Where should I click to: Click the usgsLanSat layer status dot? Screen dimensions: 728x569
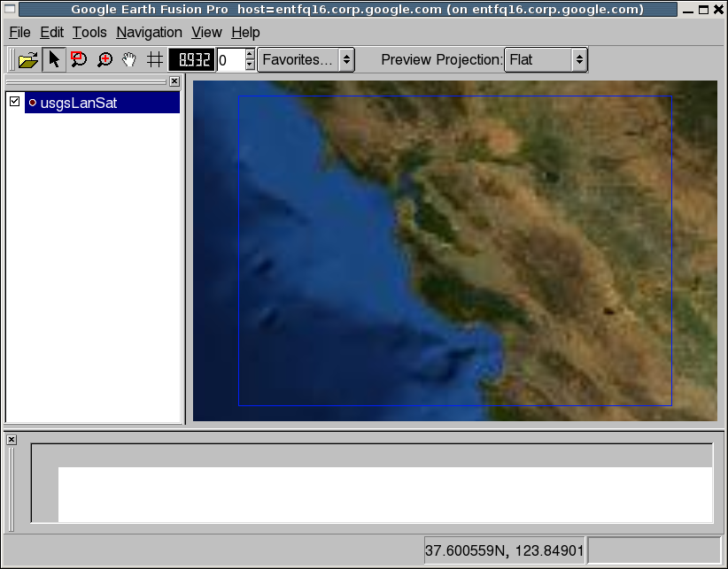point(33,102)
